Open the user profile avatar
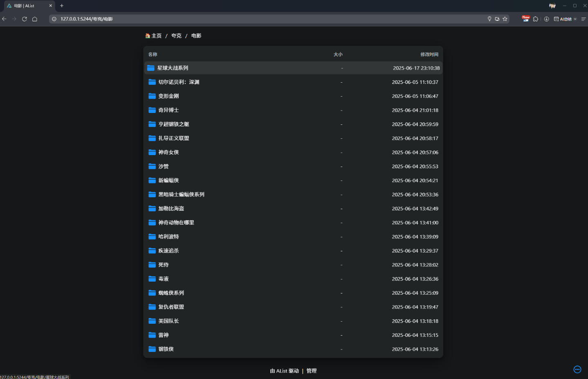The width and height of the screenshot is (588, 379). (x=552, y=6)
